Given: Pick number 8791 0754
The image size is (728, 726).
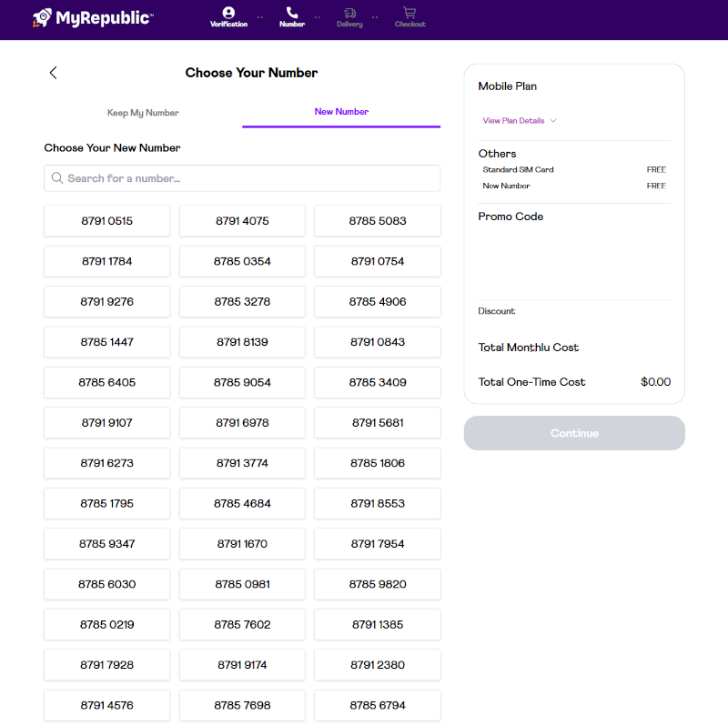Looking at the screenshot, I should (x=378, y=261).
